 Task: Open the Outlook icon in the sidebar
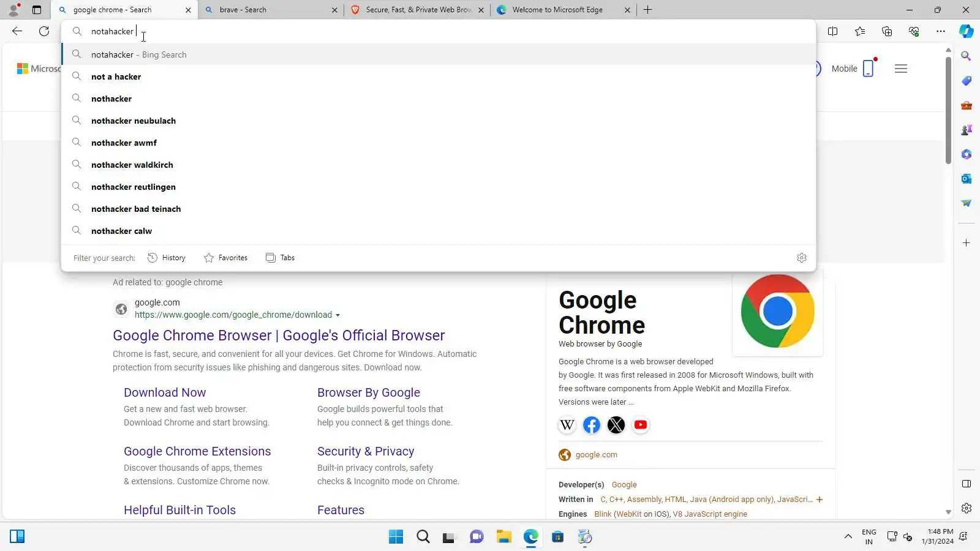pos(967,179)
